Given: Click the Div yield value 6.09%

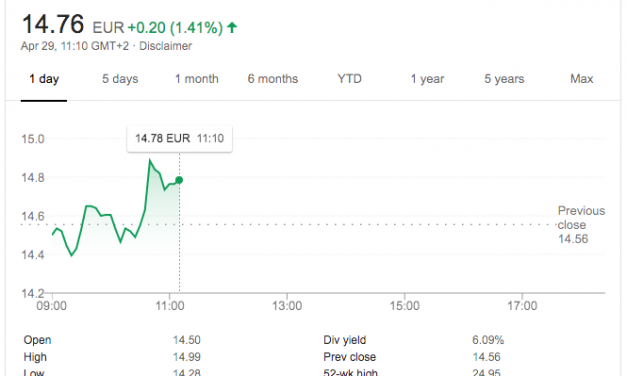Looking at the screenshot, I should click(x=488, y=340).
